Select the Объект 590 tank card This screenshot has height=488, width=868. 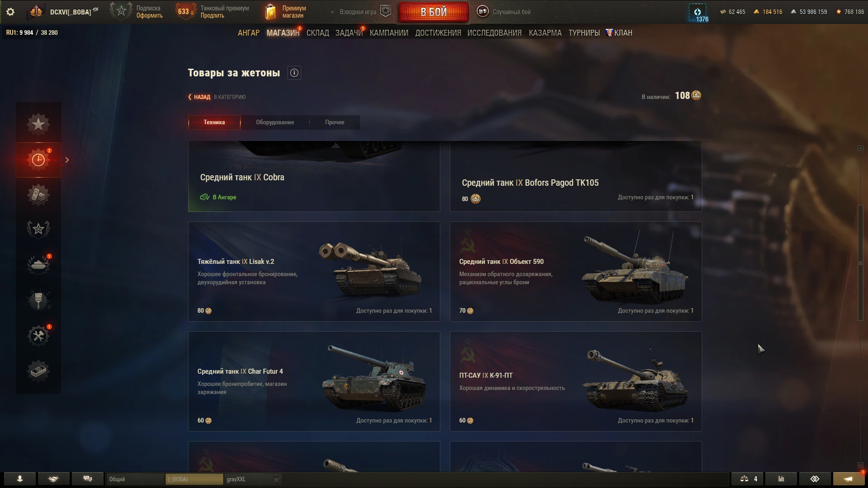point(576,272)
